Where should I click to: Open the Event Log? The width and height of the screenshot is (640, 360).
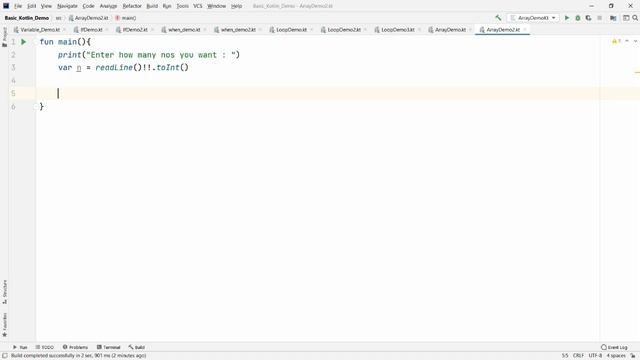click(614, 347)
